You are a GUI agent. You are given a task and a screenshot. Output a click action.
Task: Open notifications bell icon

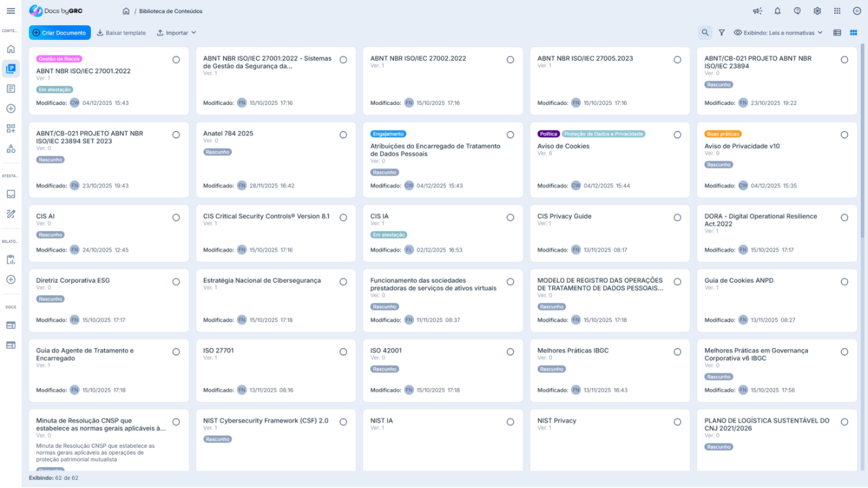coord(777,11)
